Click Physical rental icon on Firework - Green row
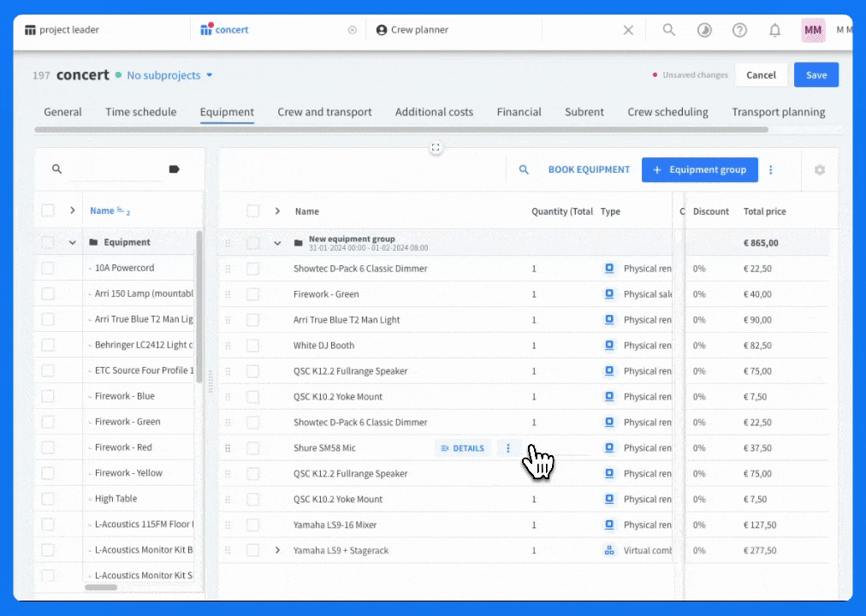This screenshot has height=616, width=866. [x=609, y=294]
